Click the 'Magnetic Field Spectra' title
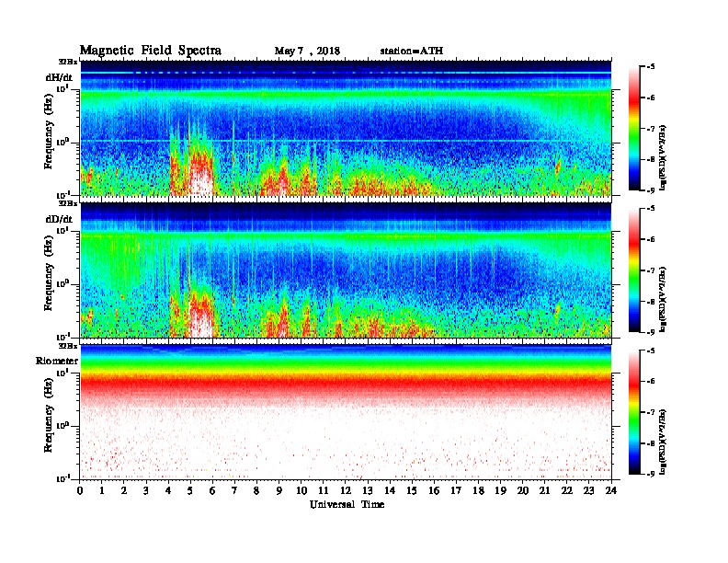Screen dimensions: 728x563 (151, 51)
